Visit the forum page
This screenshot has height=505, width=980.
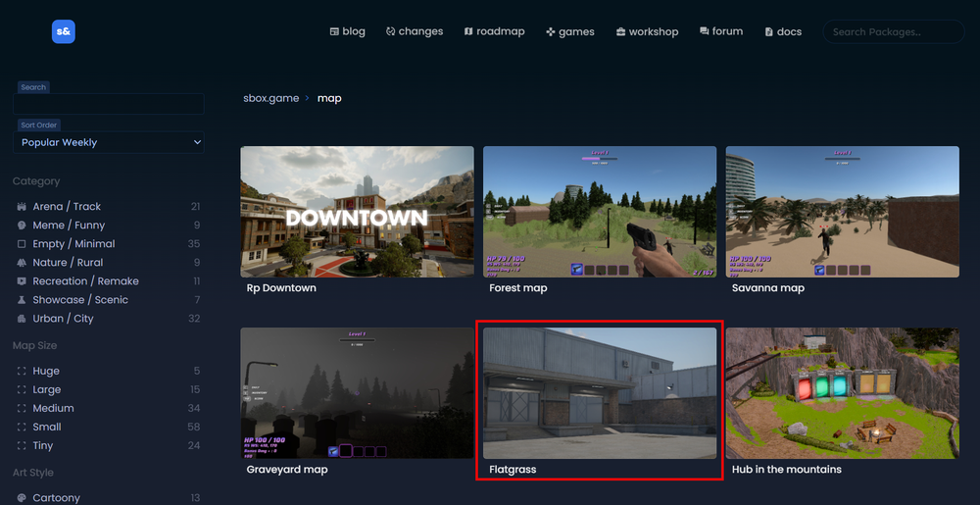click(721, 31)
